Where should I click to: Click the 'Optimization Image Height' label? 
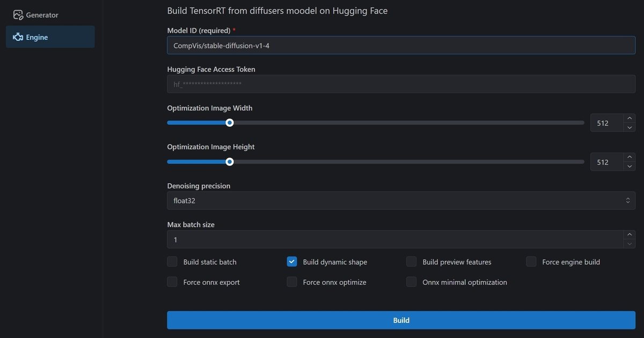tap(211, 147)
